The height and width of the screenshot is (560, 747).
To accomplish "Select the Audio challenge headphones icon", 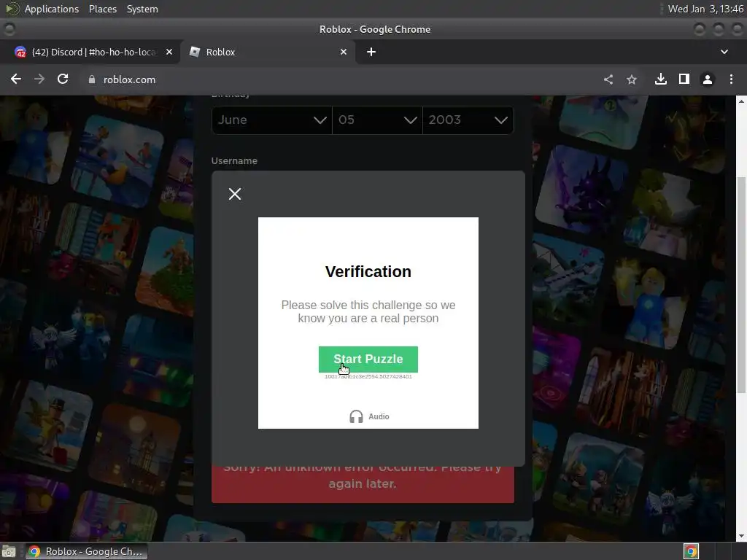I will point(356,416).
